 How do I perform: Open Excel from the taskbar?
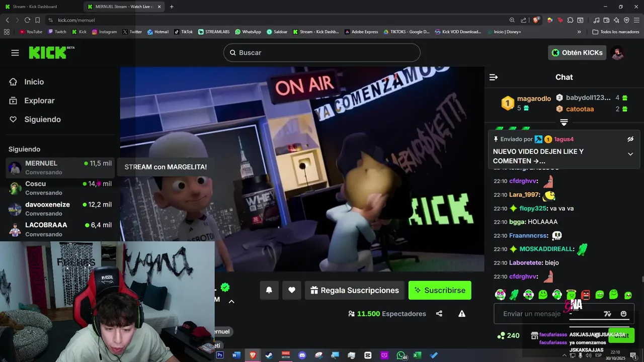click(417, 355)
